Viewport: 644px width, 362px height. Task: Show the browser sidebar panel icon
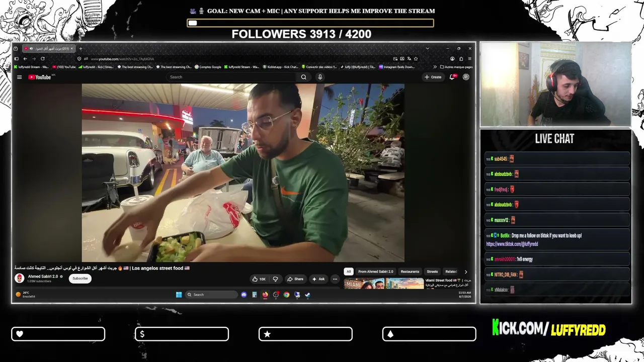[16, 59]
